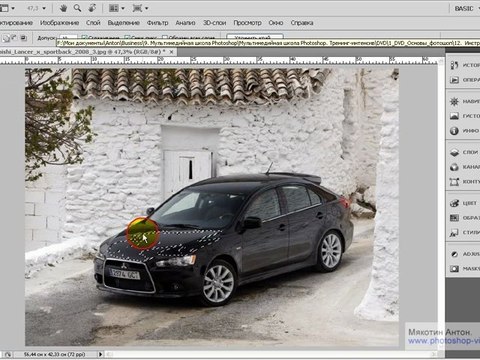This screenshot has width=480, height=360.
Task: Open the Выделение (Select) menu
Action: click(x=123, y=23)
